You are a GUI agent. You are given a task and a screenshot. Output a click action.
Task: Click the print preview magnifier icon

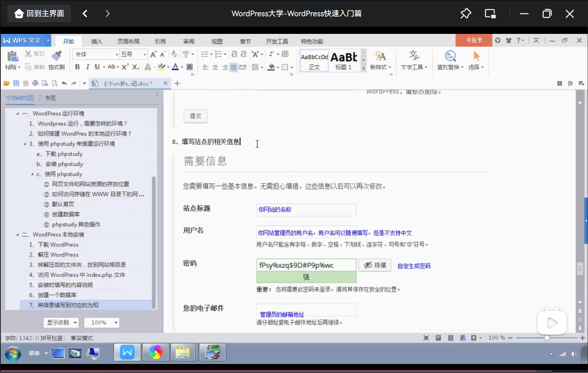coord(54,83)
